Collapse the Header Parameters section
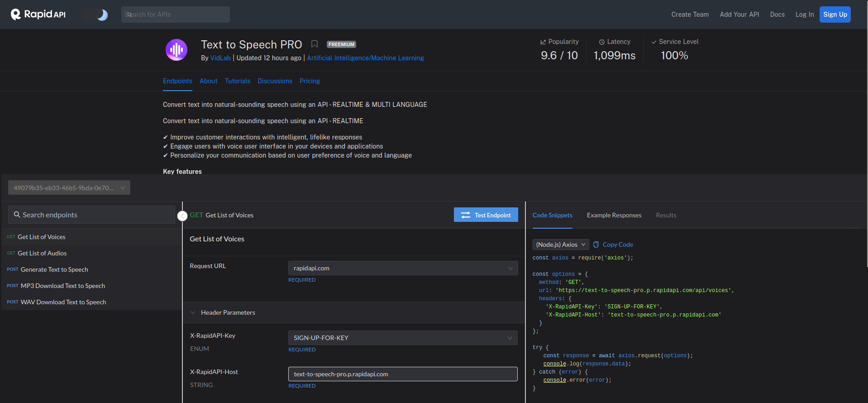 click(x=193, y=312)
